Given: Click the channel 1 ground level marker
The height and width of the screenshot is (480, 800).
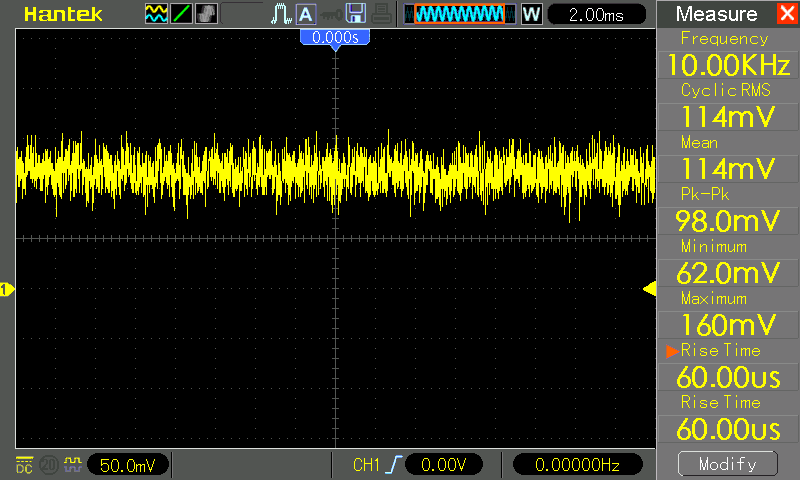Looking at the screenshot, I should [x=7, y=290].
